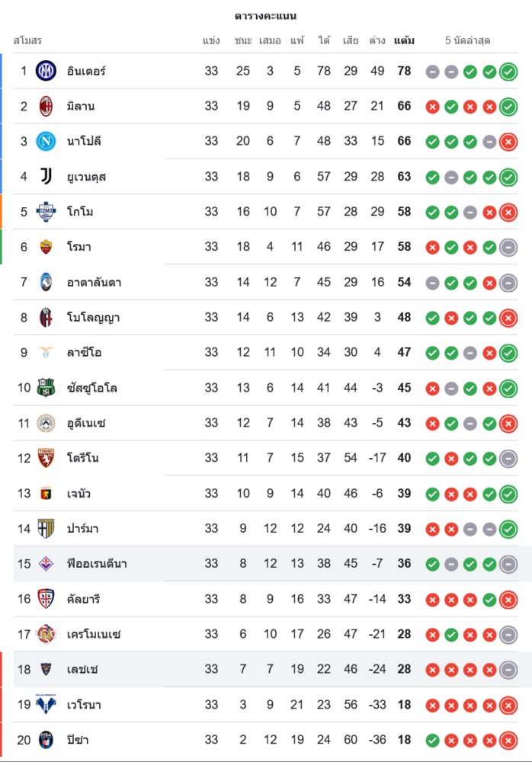Screen dimensions: 532x762
Task: Click Napoli's latest ringed loss icon
Action: tap(508, 142)
